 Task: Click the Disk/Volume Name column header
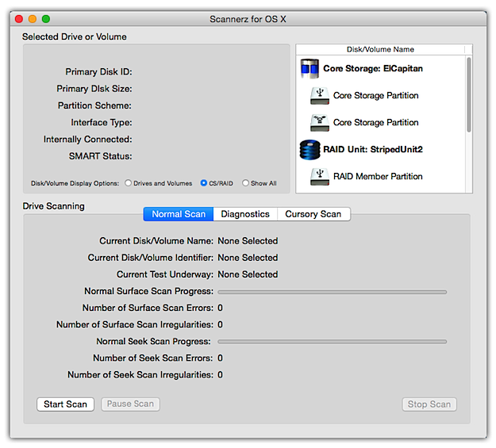point(380,49)
